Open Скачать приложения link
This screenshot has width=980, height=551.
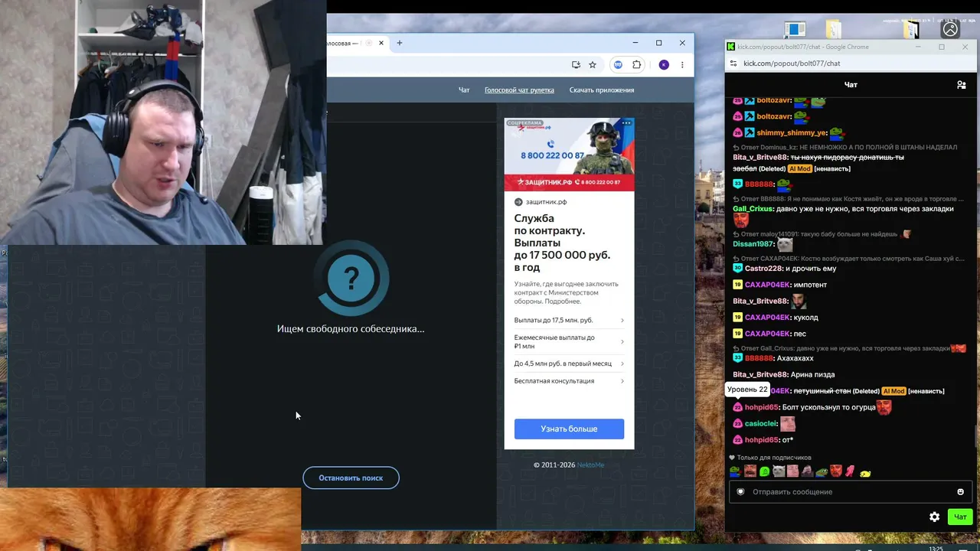(602, 90)
